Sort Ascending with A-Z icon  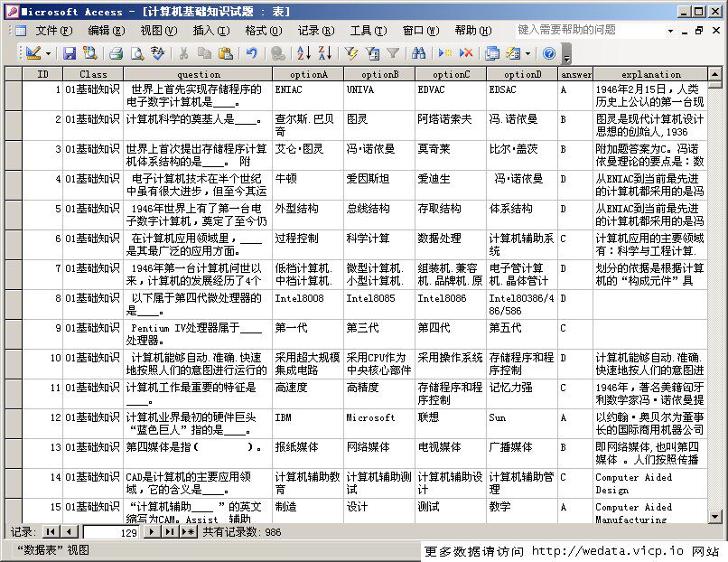click(303, 53)
